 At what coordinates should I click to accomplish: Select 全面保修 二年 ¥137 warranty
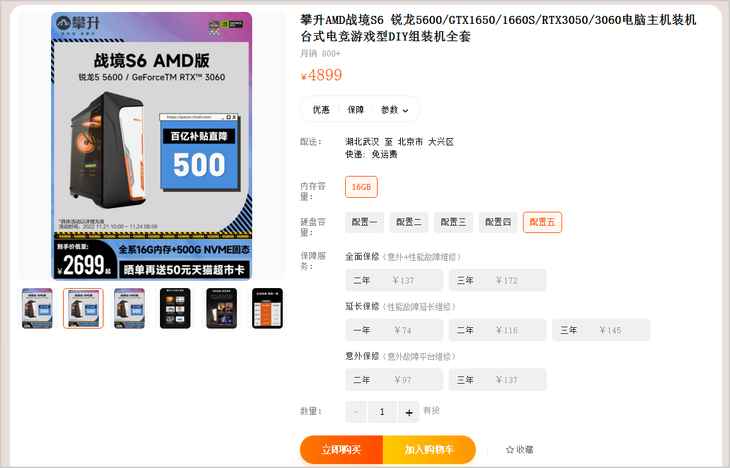394,280
